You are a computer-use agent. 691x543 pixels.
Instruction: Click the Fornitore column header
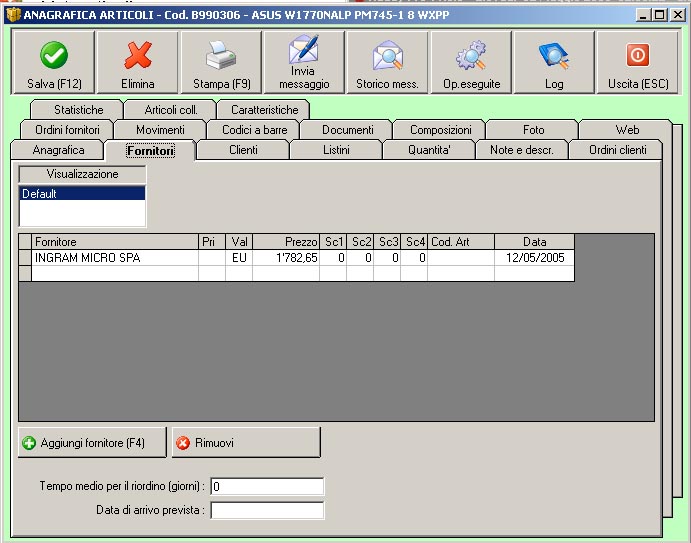point(115,242)
